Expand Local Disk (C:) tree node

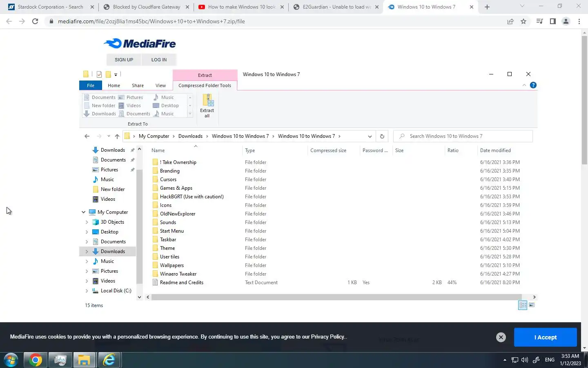[87, 291]
